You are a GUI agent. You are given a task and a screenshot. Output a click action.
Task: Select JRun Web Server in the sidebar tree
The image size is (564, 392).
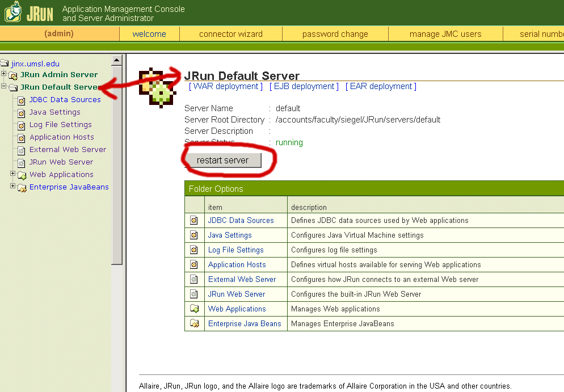pos(61,162)
